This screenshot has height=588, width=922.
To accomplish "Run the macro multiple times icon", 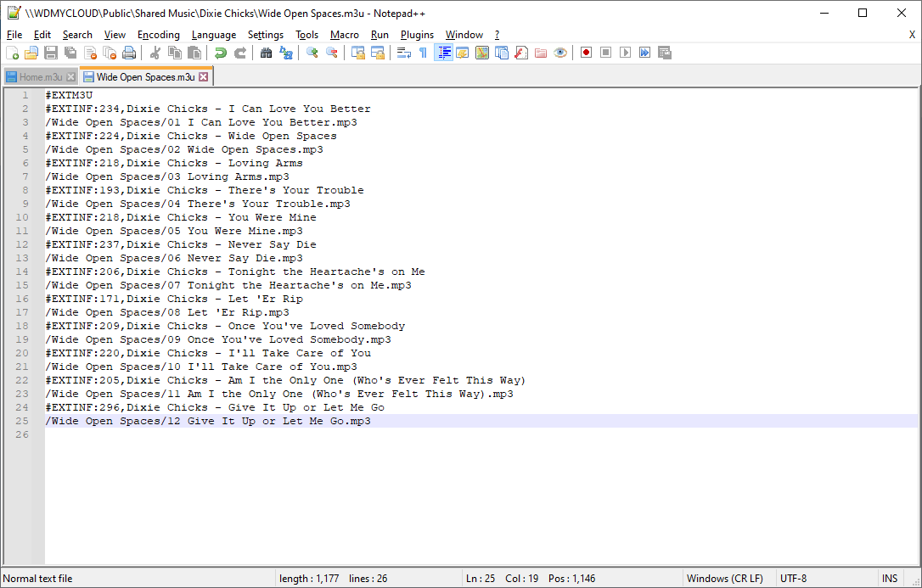I will tap(645, 53).
